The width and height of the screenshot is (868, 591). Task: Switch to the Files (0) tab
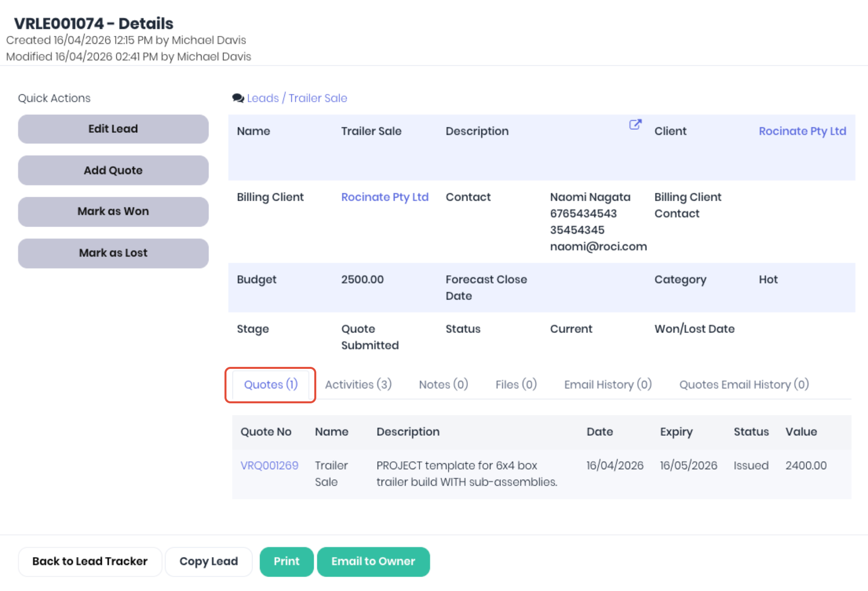click(x=516, y=385)
